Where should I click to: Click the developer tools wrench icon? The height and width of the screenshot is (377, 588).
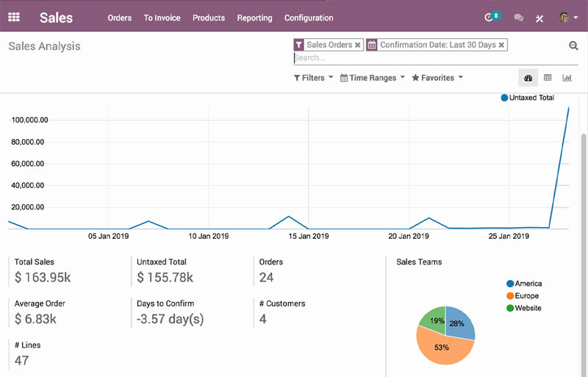tap(539, 18)
